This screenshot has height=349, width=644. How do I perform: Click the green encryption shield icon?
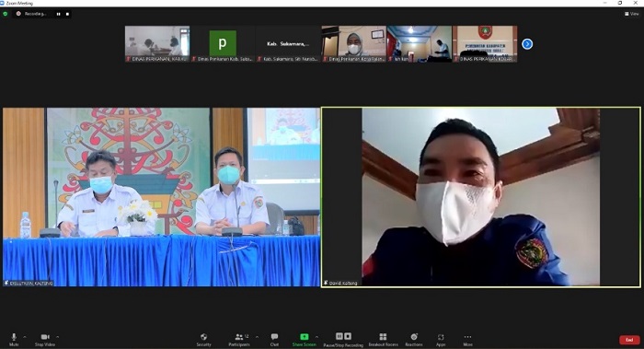[x=6, y=14]
